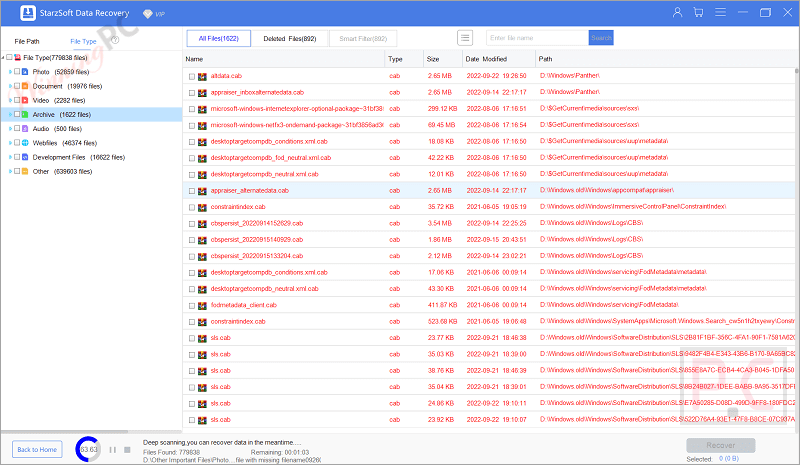Viewport: 800px width, 465px height.
Task: Tick the checkbox for fodmetadata_client.cab
Action: coord(192,306)
